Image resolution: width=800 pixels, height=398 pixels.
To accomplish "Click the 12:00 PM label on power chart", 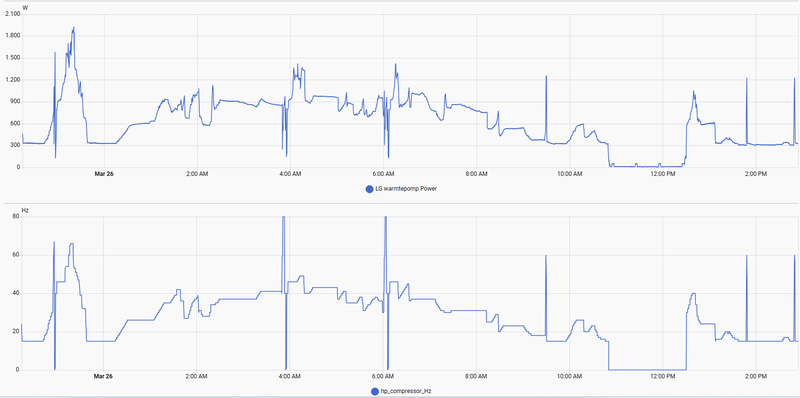I will click(663, 174).
